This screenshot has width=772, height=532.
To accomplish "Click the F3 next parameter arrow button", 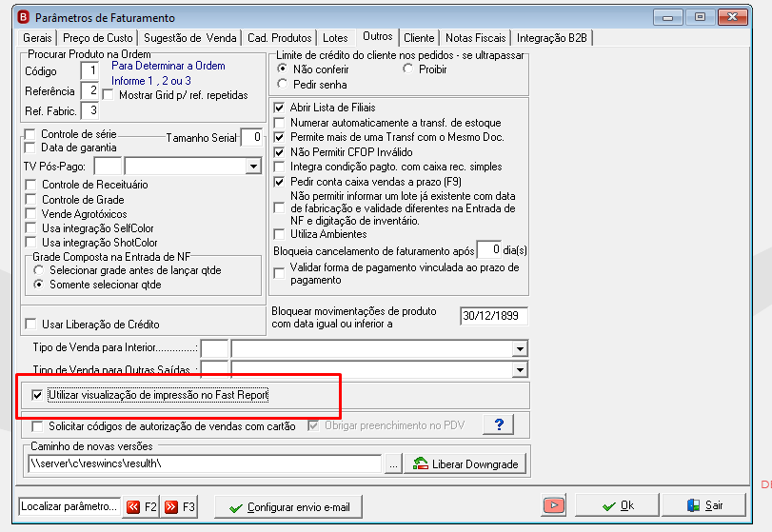I will 180,507.
